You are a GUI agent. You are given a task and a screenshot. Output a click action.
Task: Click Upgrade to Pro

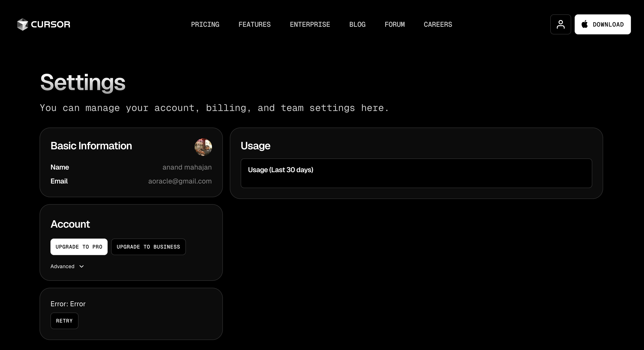coord(79,247)
